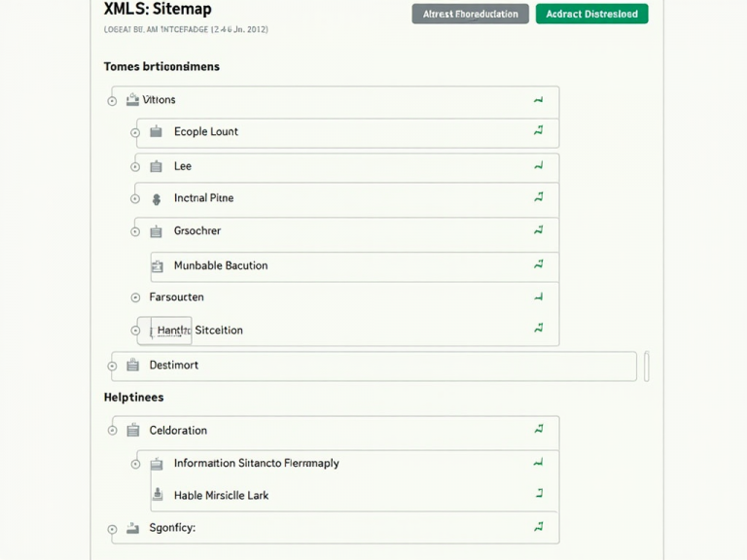Click the Altrest Ehoreductation button
Image resolution: width=747 pixels, height=560 pixels.
[x=470, y=14]
